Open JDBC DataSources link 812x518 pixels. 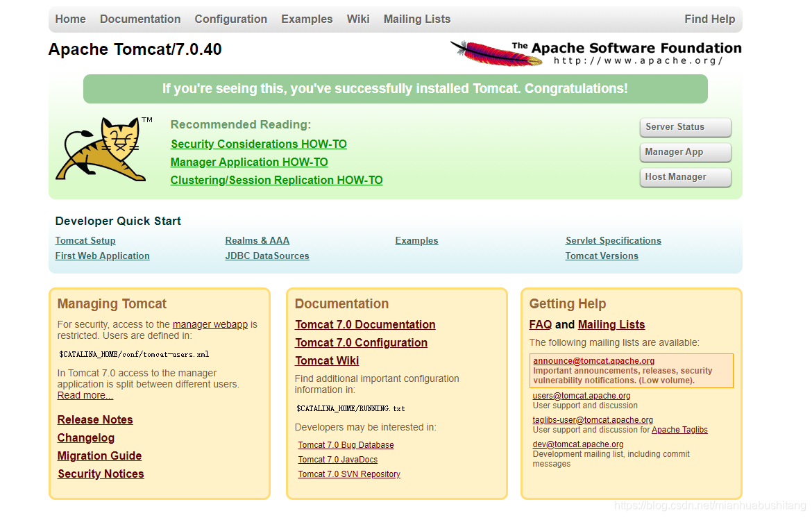pyautogui.click(x=267, y=256)
